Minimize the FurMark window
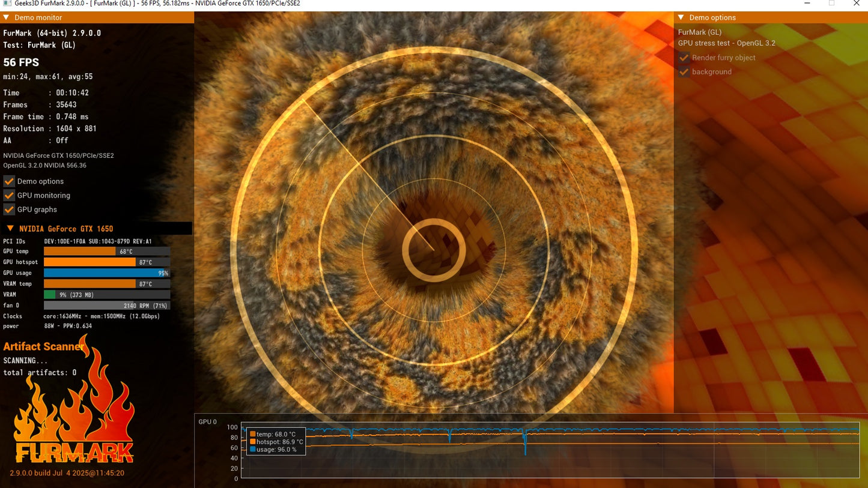Image resolution: width=868 pixels, height=488 pixels. tap(807, 4)
